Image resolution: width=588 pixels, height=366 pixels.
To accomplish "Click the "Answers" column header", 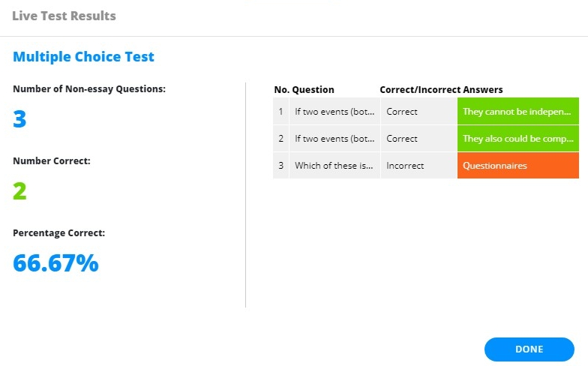I will coord(483,90).
